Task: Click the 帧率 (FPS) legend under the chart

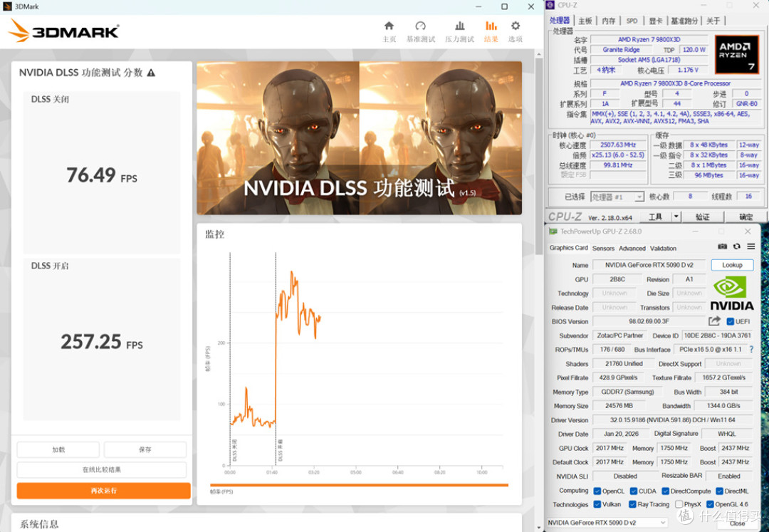Action: 221,491
